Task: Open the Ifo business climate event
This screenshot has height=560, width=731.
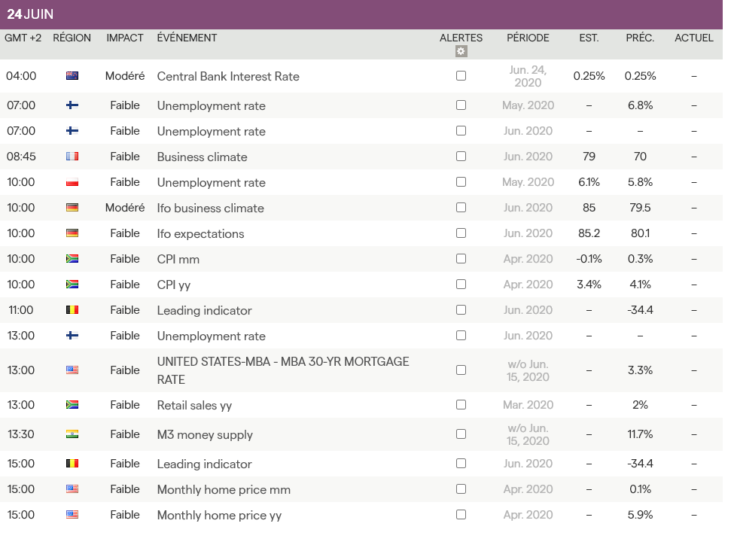Action: click(x=210, y=208)
